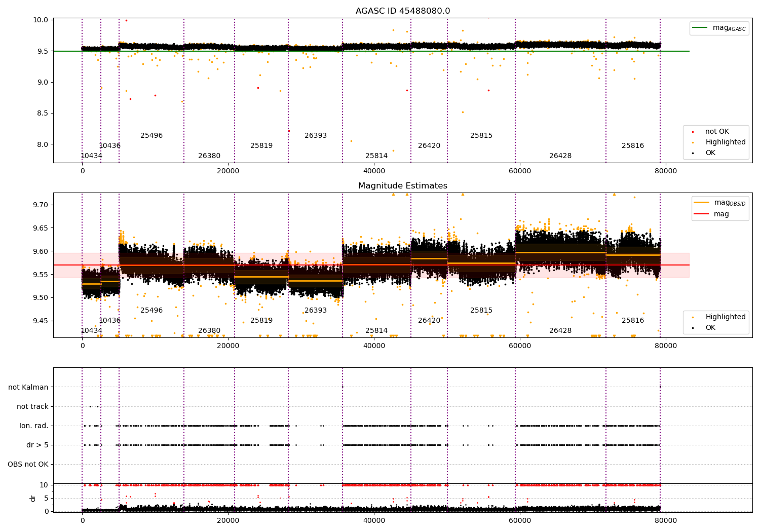This screenshot has height=532, width=760.
Task: Click OBSID label 26380 in the AGASC plot
Action: coord(209,156)
